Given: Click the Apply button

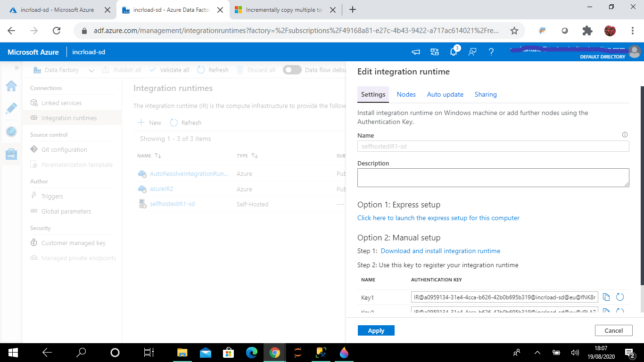Looking at the screenshot, I should (376, 330).
